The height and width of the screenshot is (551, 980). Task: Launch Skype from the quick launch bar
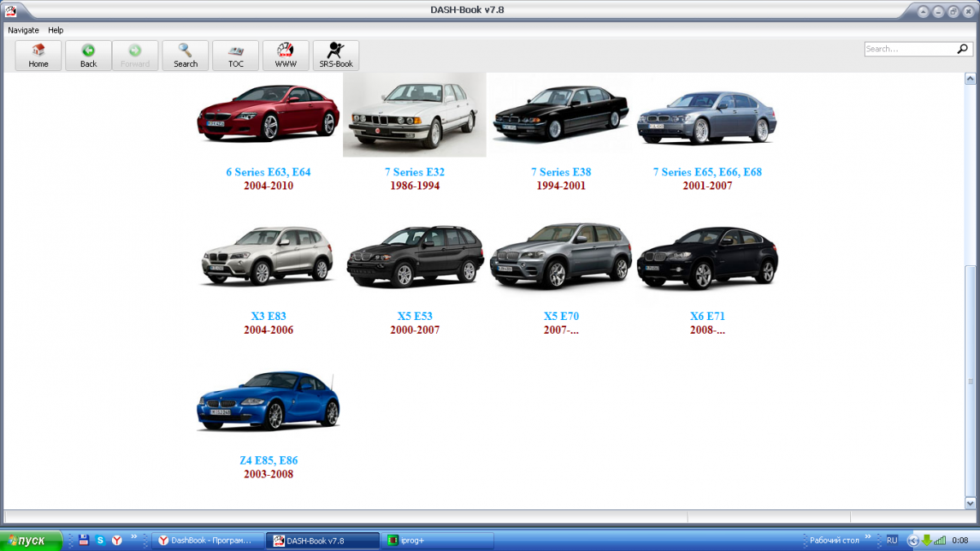100,540
